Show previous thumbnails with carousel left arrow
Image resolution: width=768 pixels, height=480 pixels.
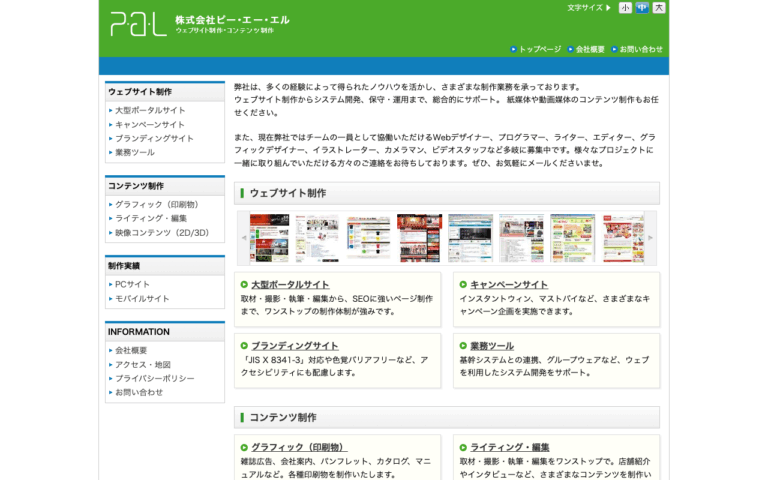243,238
